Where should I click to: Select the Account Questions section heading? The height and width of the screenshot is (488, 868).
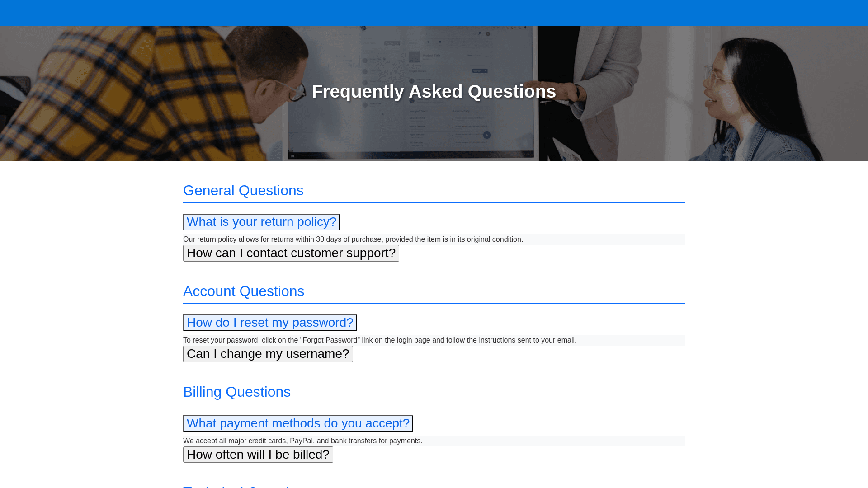(244, 291)
